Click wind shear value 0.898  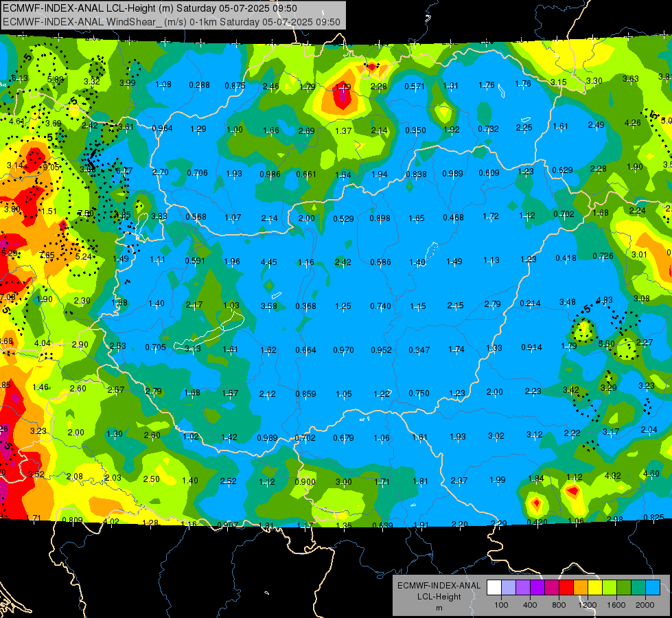[380, 218]
